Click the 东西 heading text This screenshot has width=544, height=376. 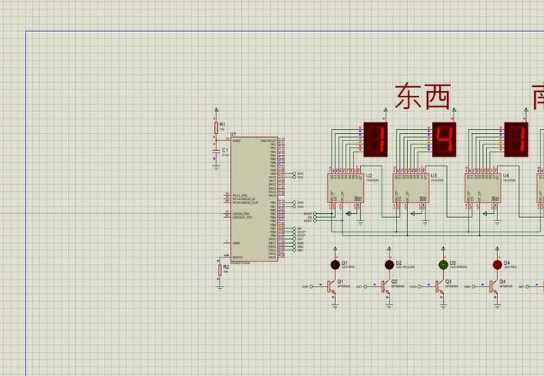[x=423, y=96]
